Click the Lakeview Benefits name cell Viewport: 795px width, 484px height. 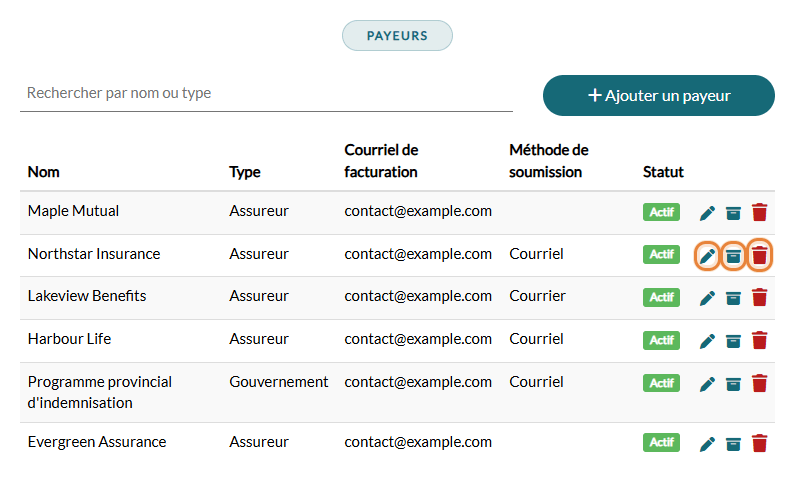pyautogui.click(x=87, y=296)
